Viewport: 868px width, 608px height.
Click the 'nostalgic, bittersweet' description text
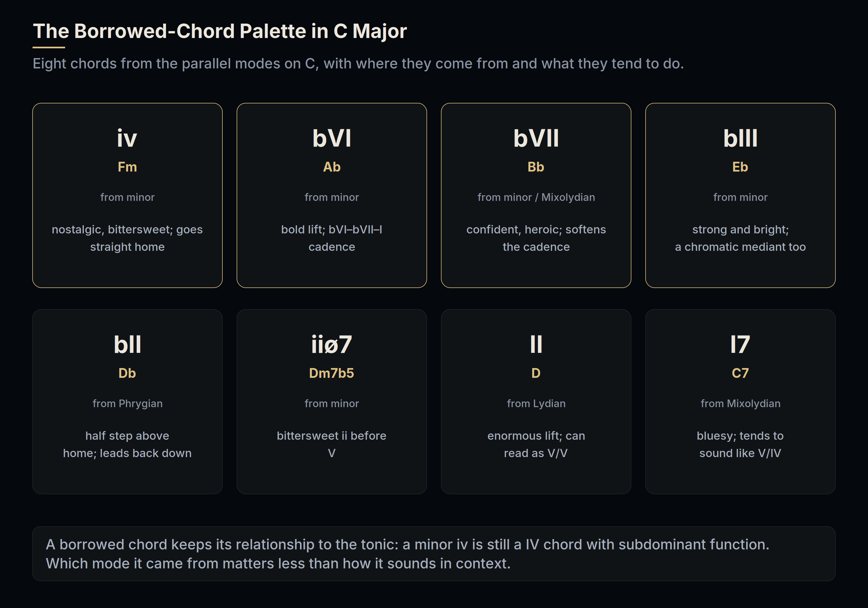(x=127, y=238)
